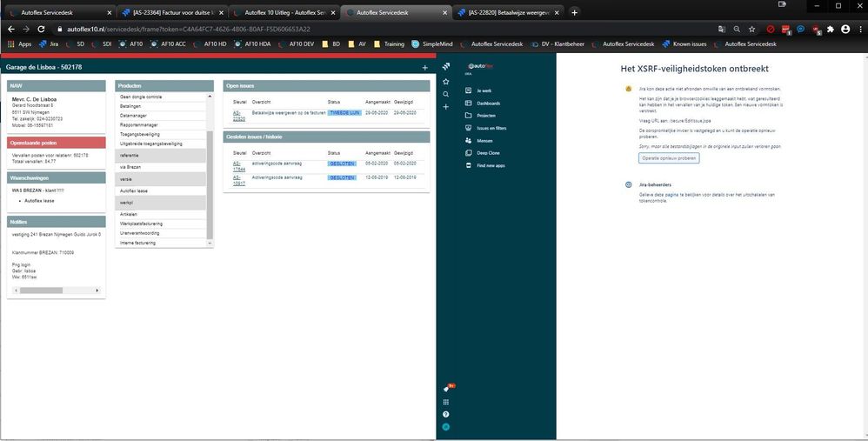Select 'Datamanager' in the Producten list
This screenshot has height=441, width=868.
[x=161, y=116]
